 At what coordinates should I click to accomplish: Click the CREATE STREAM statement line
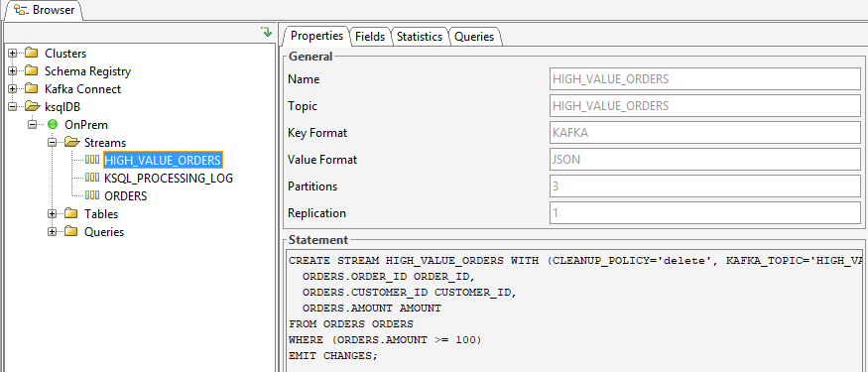click(575, 260)
